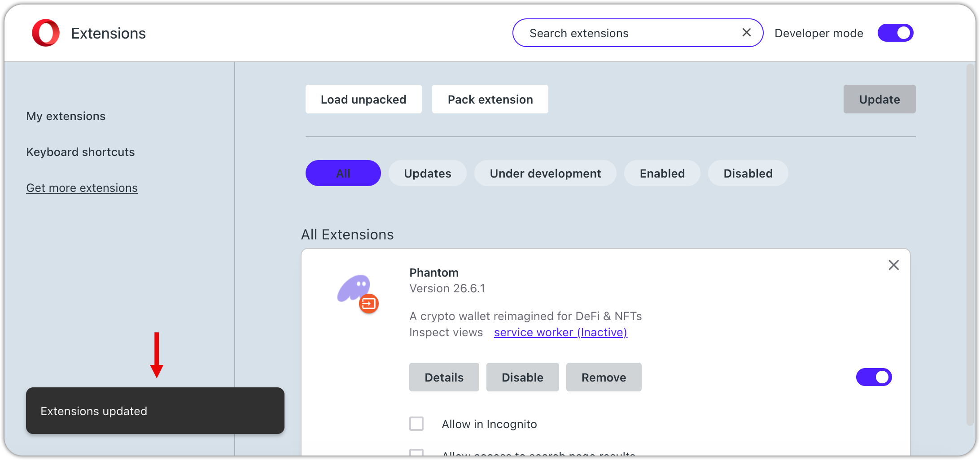Toggle the Phantom extension enable switch
Viewport: 980px width, 460px height.
pyautogui.click(x=874, y=377)
